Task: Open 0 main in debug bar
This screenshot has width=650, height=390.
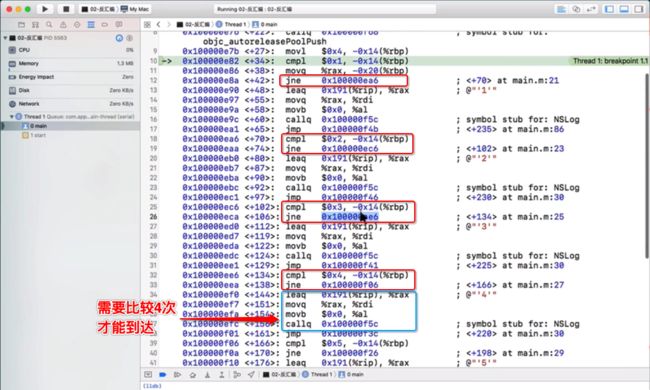Action: coord(351,374)
